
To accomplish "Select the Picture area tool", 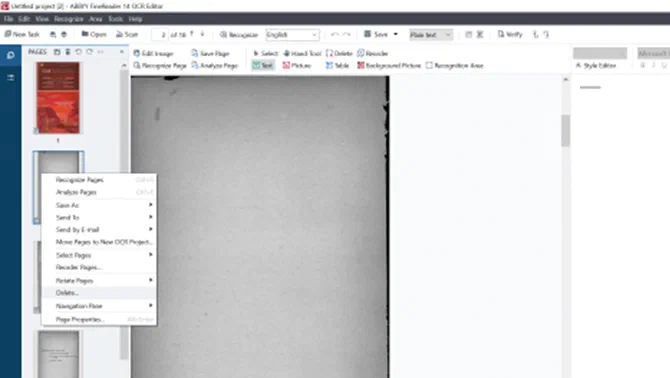I will [297, 65].
